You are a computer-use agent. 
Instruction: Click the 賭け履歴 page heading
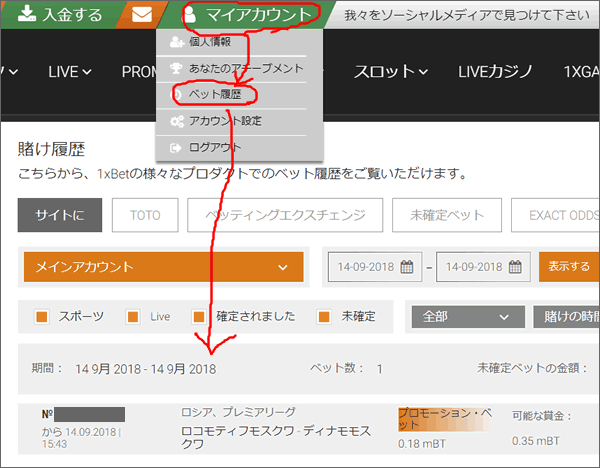(51, 149)
